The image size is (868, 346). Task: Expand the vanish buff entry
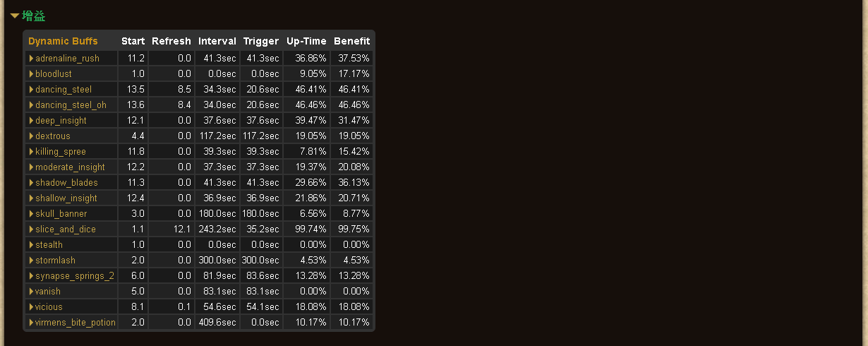click(48, 292)
